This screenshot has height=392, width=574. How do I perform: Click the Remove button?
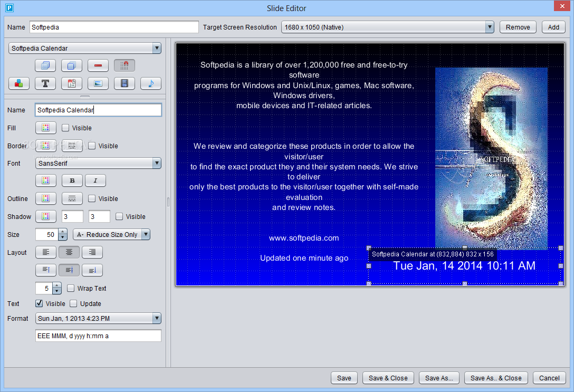point(518,27)
